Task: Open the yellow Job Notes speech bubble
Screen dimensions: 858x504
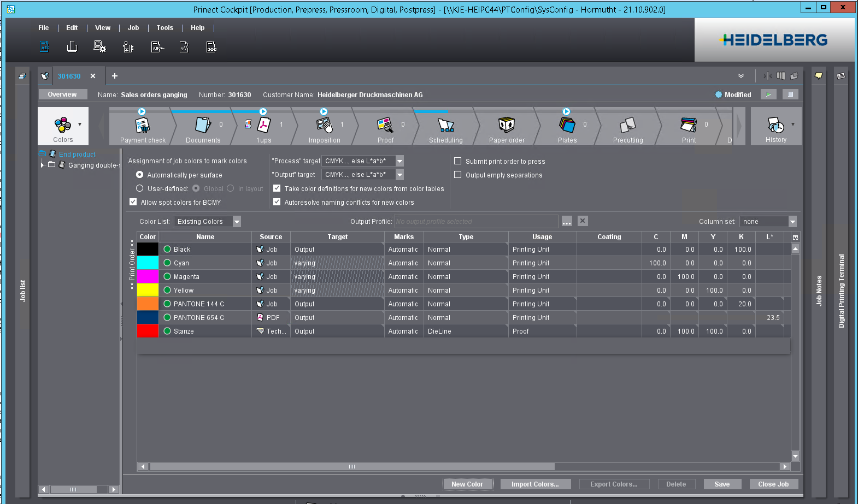Action: point(819,76)
